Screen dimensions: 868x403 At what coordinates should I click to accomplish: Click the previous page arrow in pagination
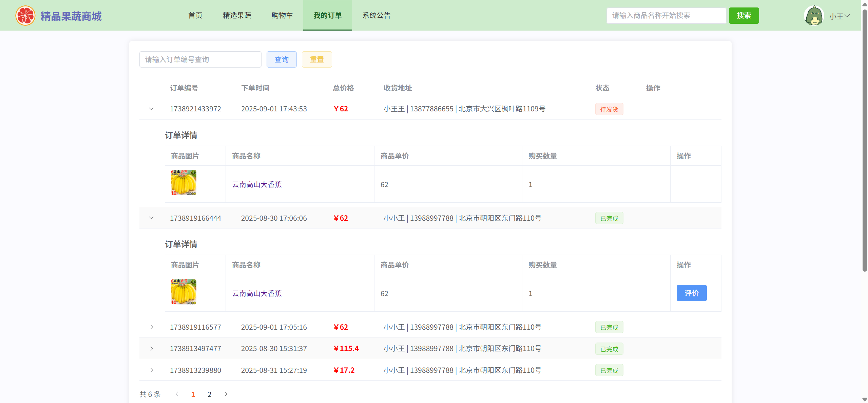click(x=177, y=394)
